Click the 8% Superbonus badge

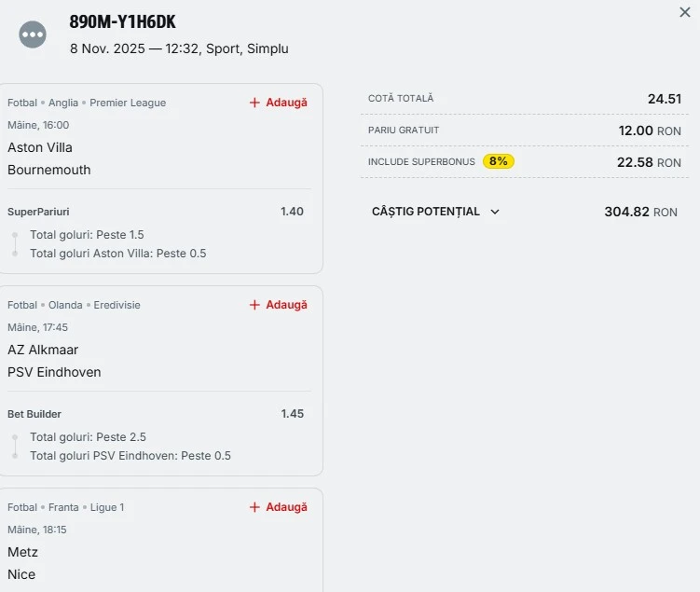pos(499,161)
